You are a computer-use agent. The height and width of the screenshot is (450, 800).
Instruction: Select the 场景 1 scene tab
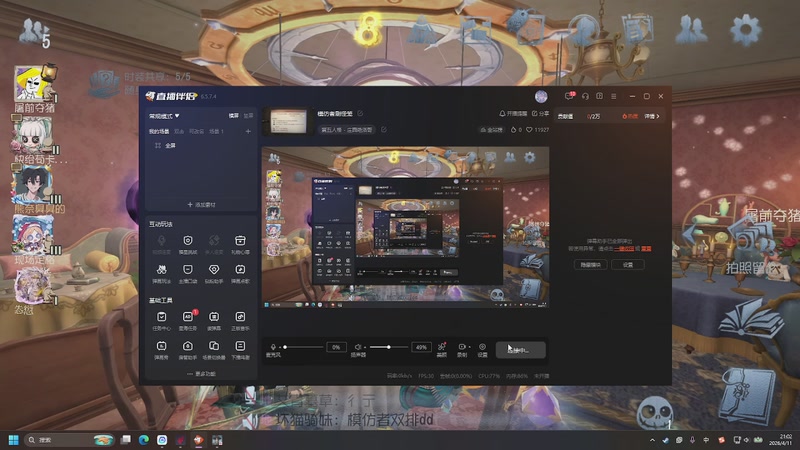[216, 132]
